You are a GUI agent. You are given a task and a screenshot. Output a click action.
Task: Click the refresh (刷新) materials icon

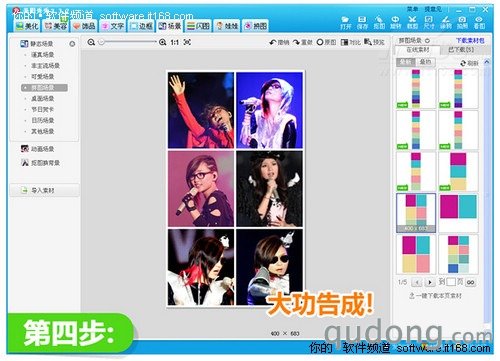tap(463, 63)
